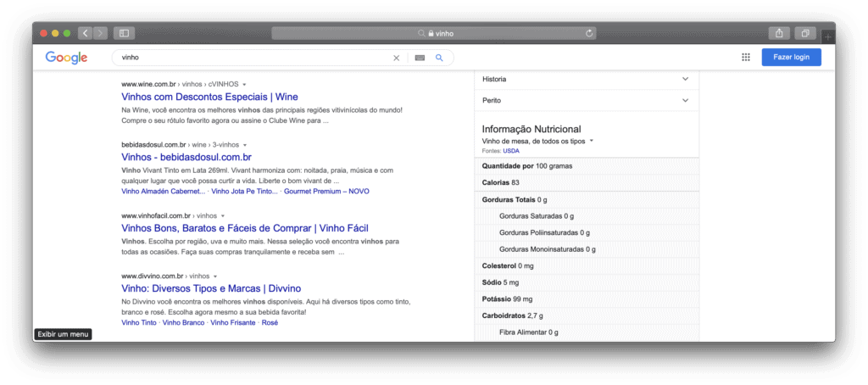Open Vinho: Diversos Tipos e Marcas | Divvino
This screenshot has height=385, width=868.
(x=211, y=288)
